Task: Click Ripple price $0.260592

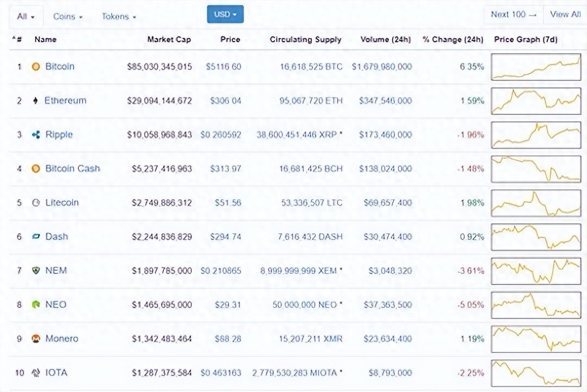Action: [221, 134]
